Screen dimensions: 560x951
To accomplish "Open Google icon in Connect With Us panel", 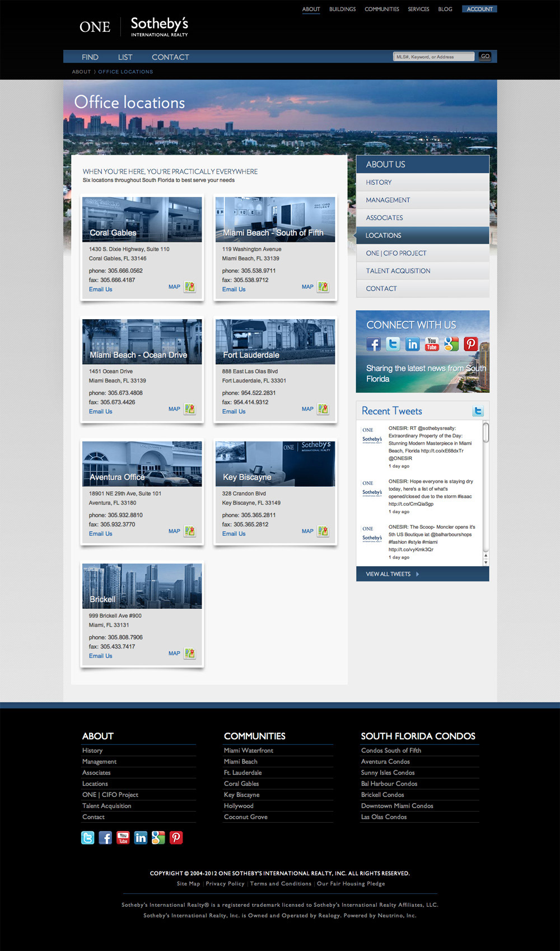I will (x=451, y=344).
